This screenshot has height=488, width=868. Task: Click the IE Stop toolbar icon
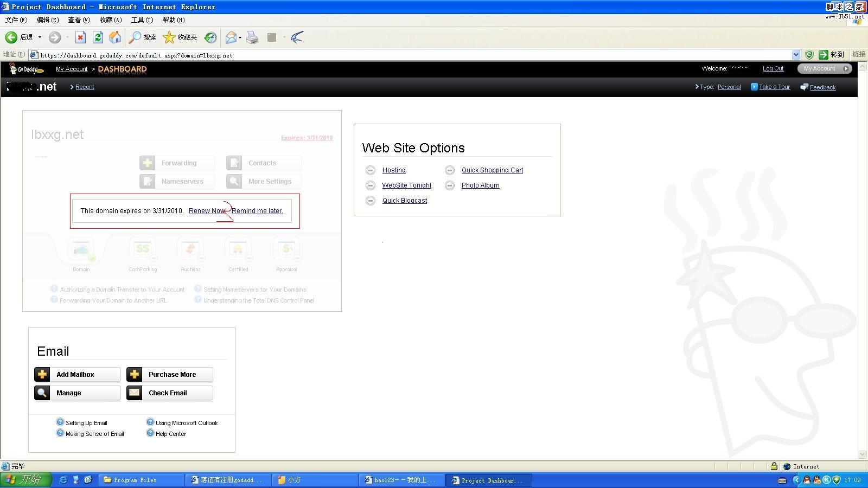(80, 37)
